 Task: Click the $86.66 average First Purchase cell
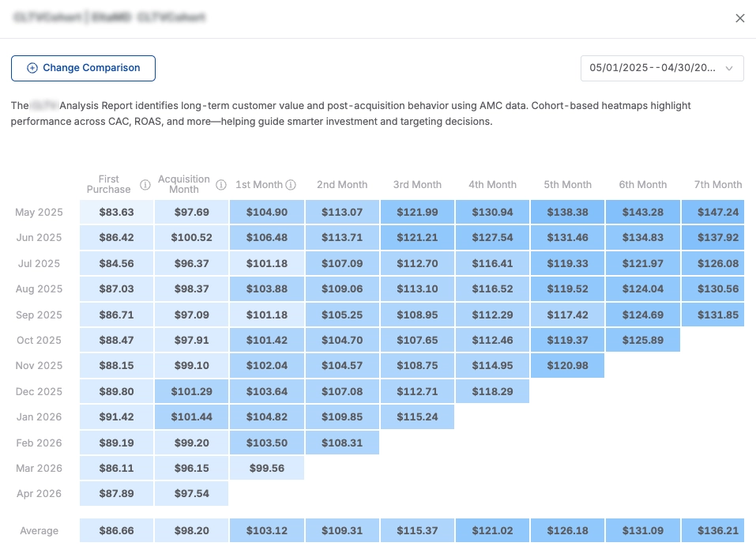coord(117,531)
